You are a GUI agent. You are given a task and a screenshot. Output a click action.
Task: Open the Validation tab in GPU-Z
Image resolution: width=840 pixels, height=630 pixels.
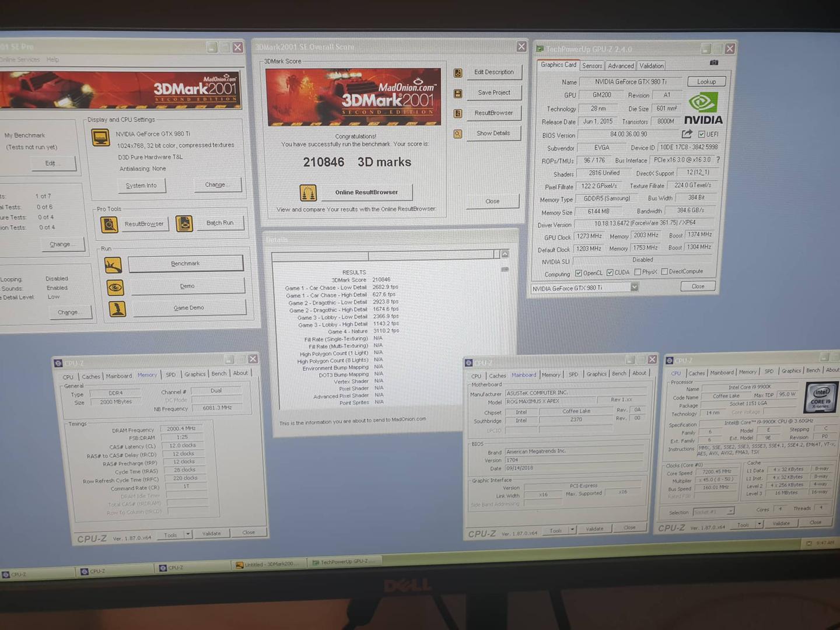(x=651, y=66)
